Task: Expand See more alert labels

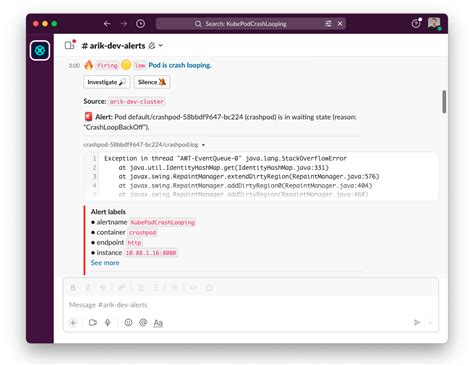Action: pos(105,263)
